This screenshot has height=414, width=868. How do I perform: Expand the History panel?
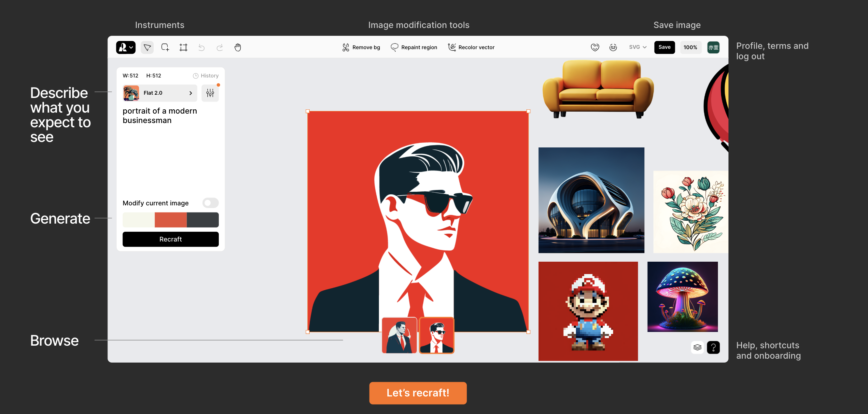click(x=206, y=75)
